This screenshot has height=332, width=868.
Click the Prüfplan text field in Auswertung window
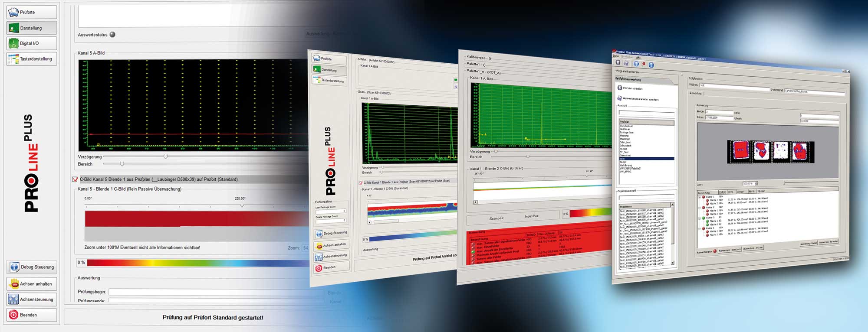(x=734, y=87)
